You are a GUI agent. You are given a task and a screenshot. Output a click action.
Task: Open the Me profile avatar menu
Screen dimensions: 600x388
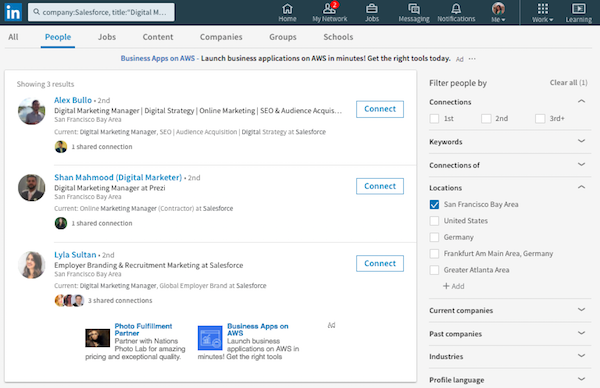click(498, 13)
